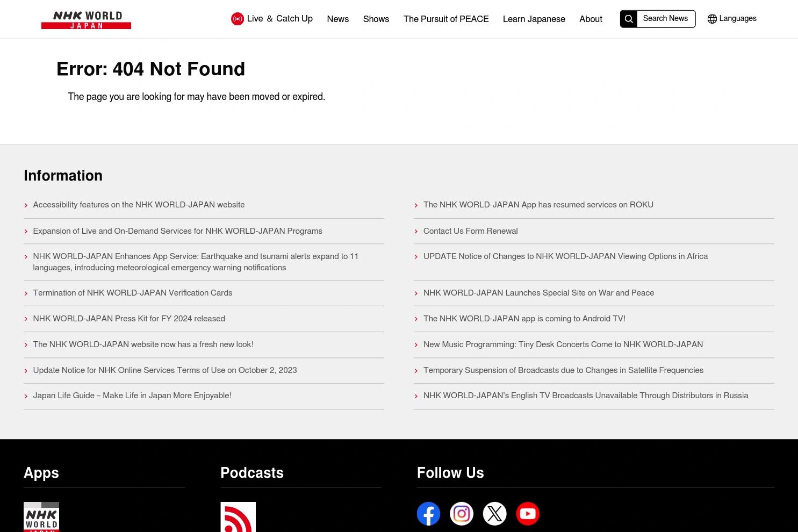Visit NHK World X (Twitter) page
798x532 pixels.
(494, 514)
